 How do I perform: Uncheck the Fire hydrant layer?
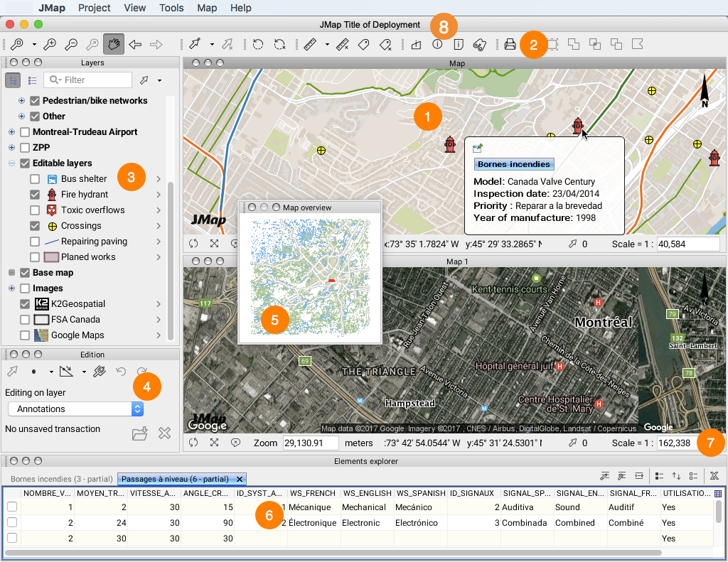coord(35,195)
